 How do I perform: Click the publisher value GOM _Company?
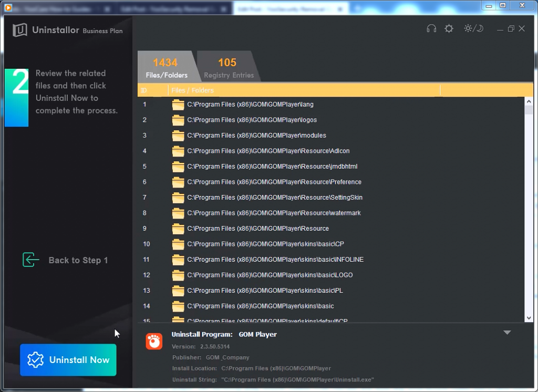[x=227, y=358]
